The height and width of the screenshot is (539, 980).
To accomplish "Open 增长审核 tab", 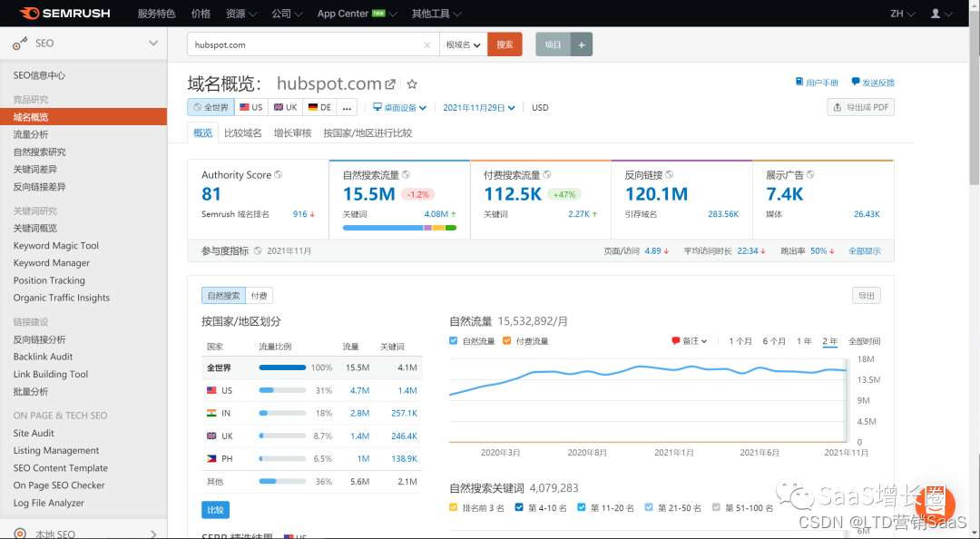I will pyautogui.click(x=292, y=132).
